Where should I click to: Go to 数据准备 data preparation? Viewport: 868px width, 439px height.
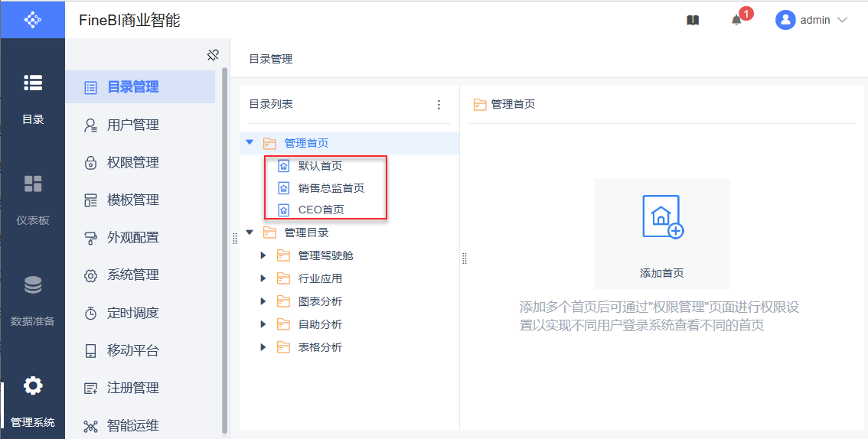pos(33,300)
